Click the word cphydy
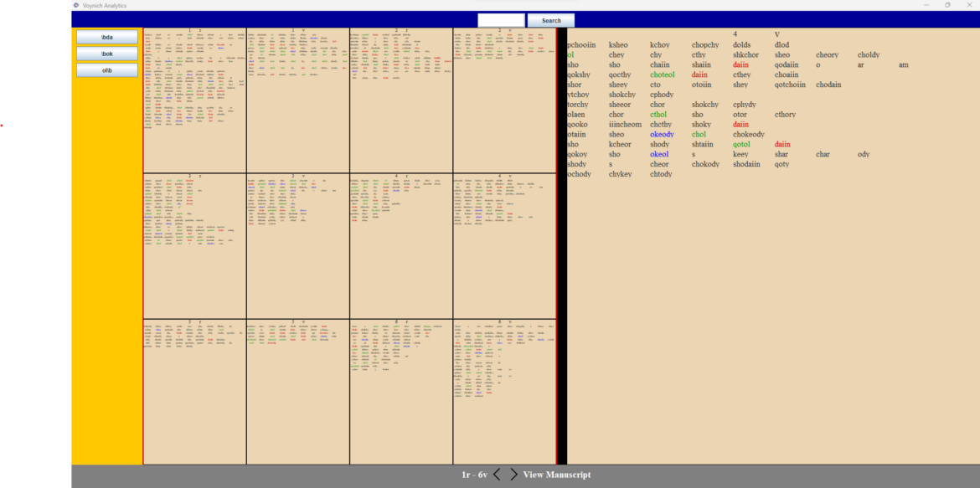 point(745,105)
